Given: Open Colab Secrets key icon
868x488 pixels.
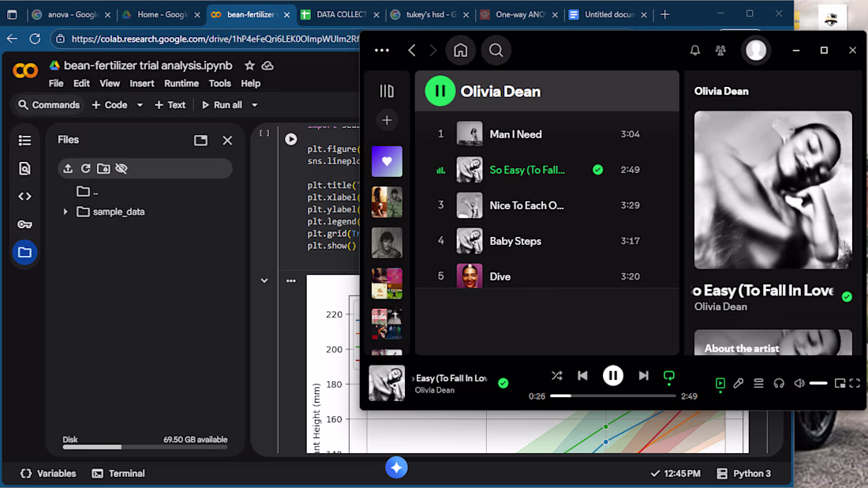Looking at the screenshot, I should click(24, 224).
